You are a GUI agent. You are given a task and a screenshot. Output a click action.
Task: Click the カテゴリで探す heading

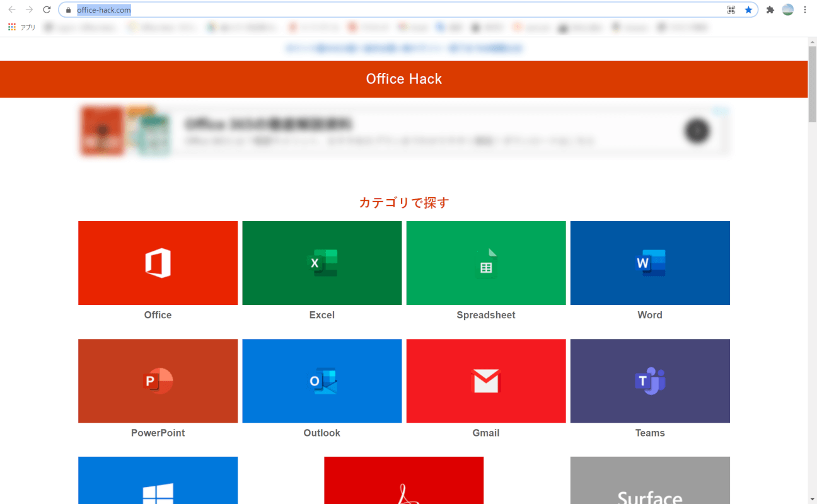tap(404, 203)
